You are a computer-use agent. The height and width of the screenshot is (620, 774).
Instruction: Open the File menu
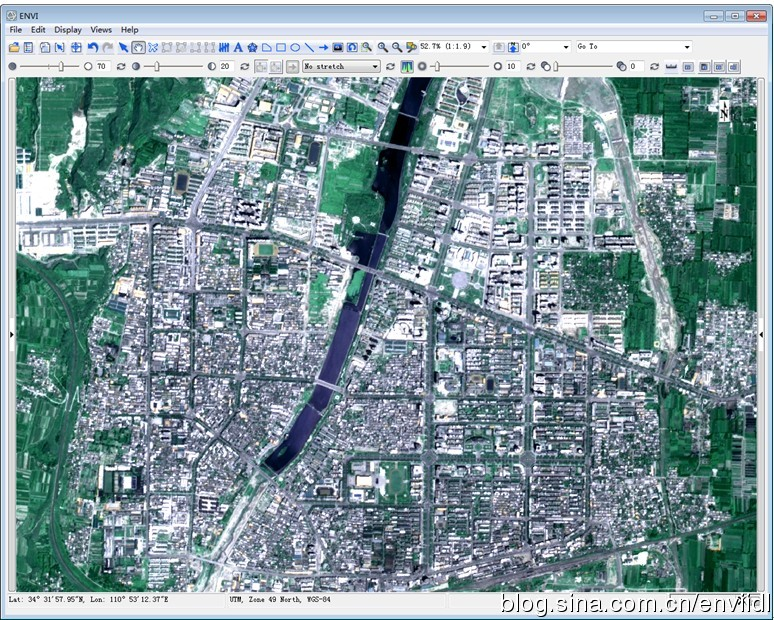15,30
